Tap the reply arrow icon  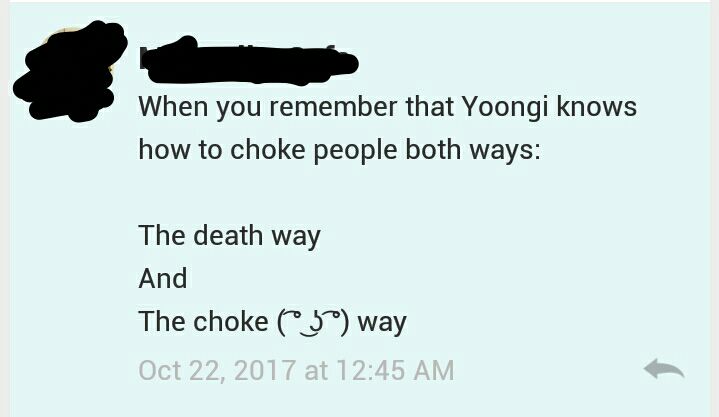pyautogui.click(x=664, y=369)
